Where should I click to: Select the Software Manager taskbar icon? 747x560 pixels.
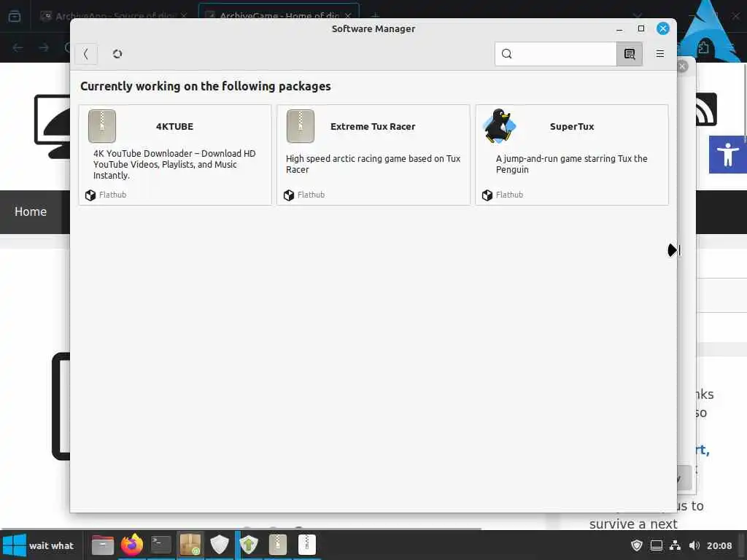point(190,545)
